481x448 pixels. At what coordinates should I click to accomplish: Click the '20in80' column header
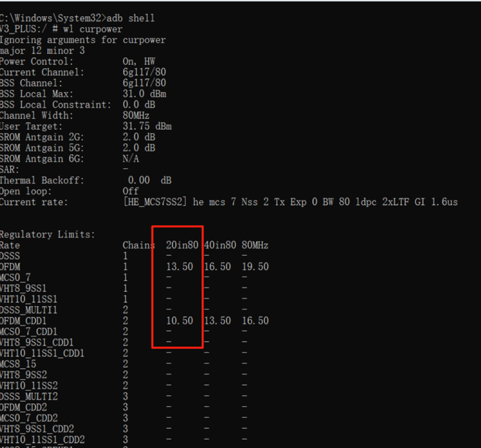[182, 245]
